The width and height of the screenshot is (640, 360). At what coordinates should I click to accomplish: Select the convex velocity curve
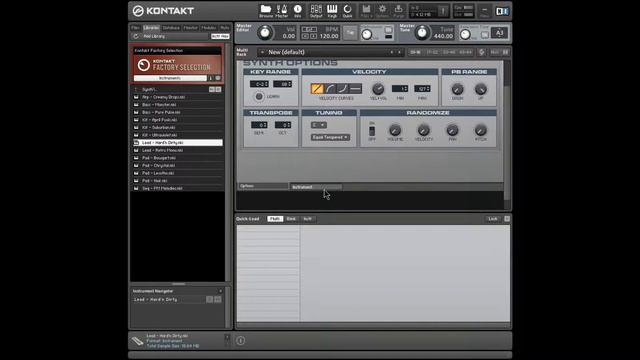click(330, 88)
